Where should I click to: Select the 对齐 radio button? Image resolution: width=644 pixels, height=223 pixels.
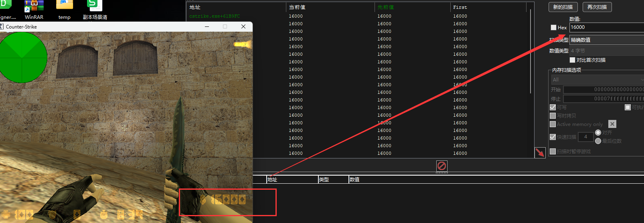(x=598, y=132)
